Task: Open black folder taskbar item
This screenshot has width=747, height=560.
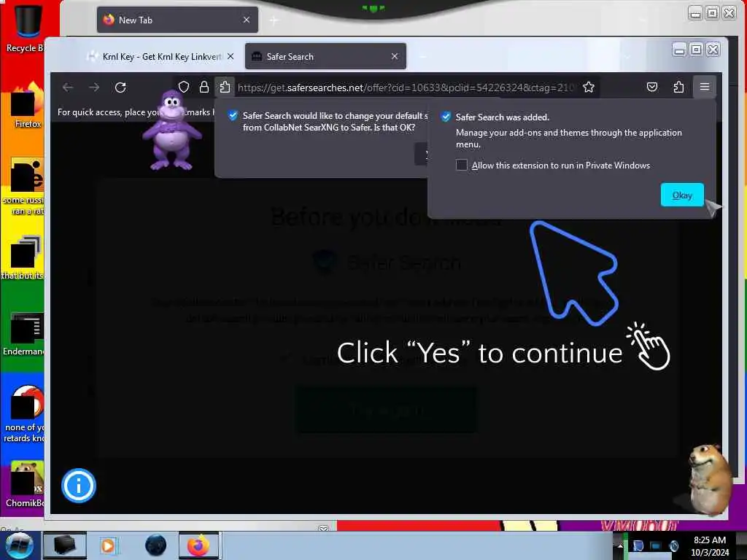Action: pos(65,545)
